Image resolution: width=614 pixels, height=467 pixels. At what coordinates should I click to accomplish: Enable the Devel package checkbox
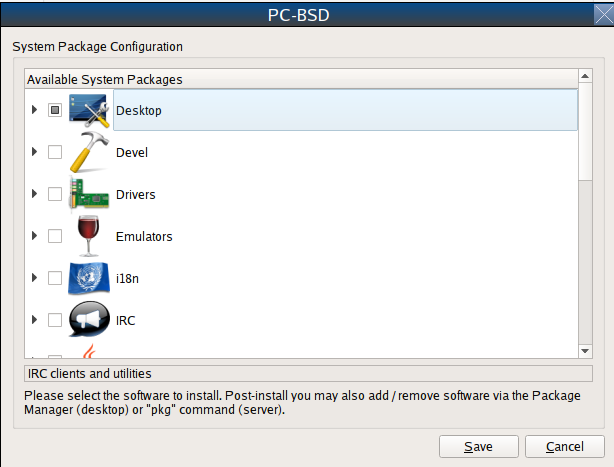coord(55,152)
